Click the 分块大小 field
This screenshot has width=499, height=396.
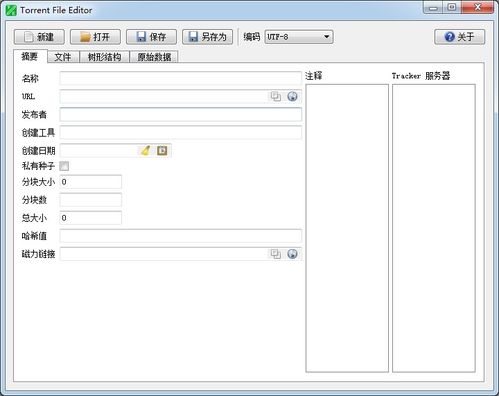(x=90, y=182)
